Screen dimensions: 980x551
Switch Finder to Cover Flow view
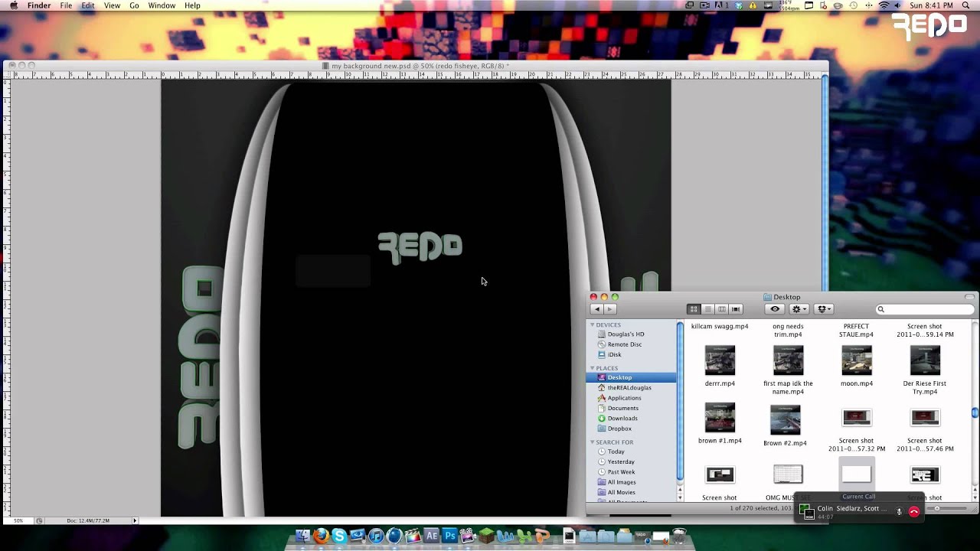(736, 309)
